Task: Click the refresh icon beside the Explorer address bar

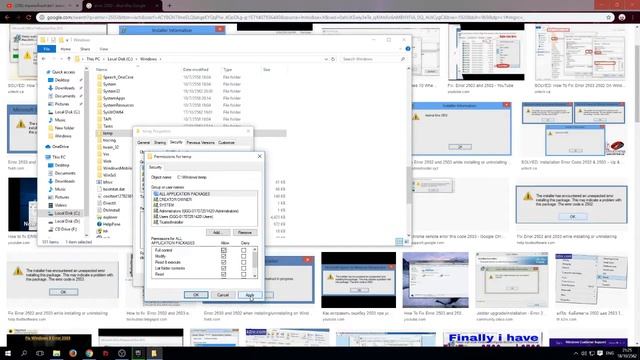Action: click(x=333, y=59)
